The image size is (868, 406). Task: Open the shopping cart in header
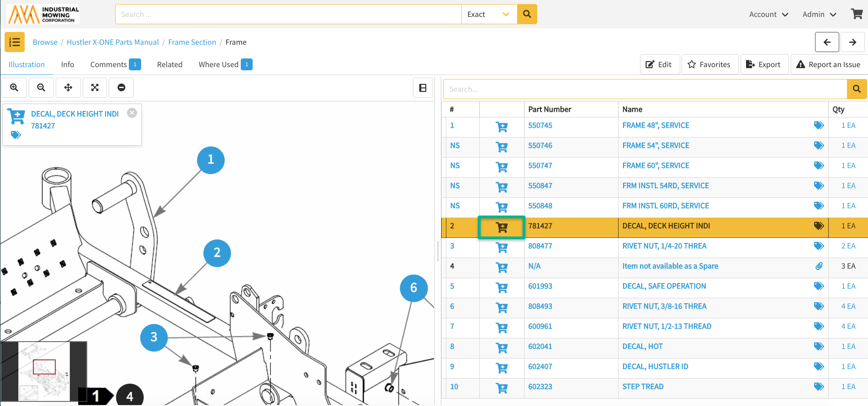[857, 14]
